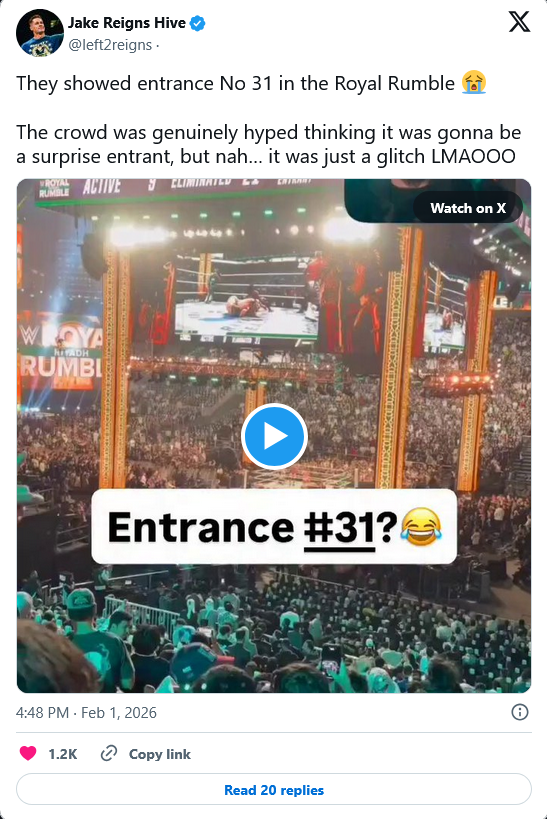Screen dimensions: 547x819
Task: Click the blue verified badge beside the name
Action: [197, 24]
